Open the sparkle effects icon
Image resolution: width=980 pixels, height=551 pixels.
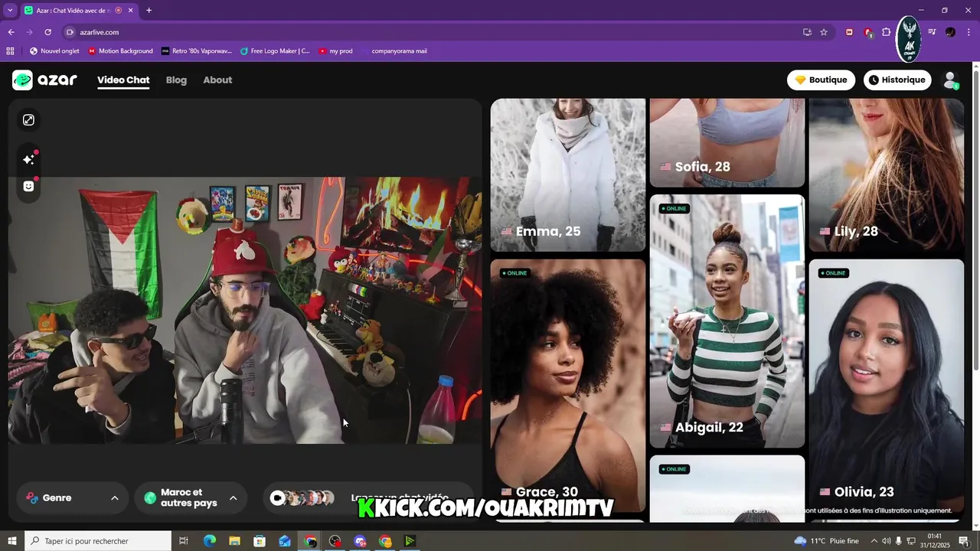click(28, 159)
